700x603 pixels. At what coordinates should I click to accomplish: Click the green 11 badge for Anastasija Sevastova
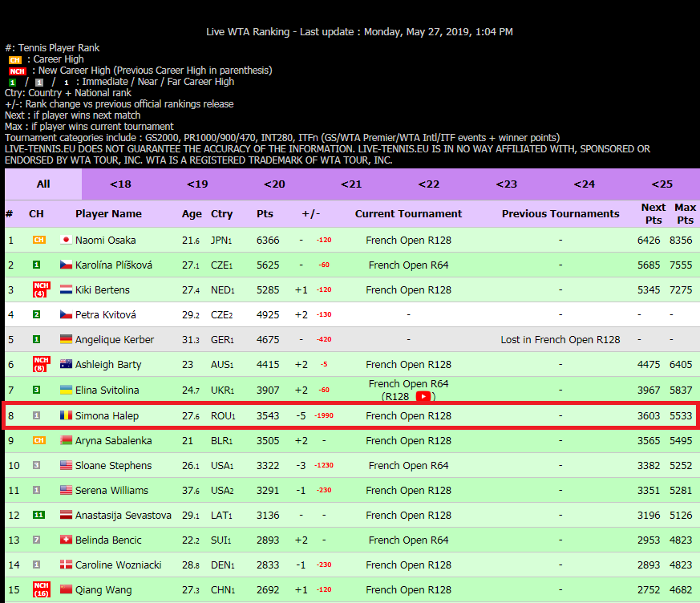click(38, 515)
